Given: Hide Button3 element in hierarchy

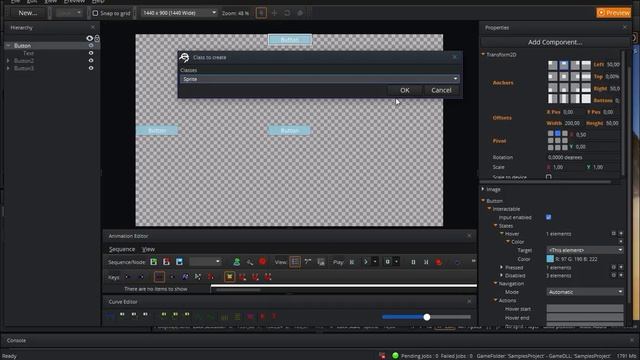Looking at the screenshot, I should (x=91, y=68).
